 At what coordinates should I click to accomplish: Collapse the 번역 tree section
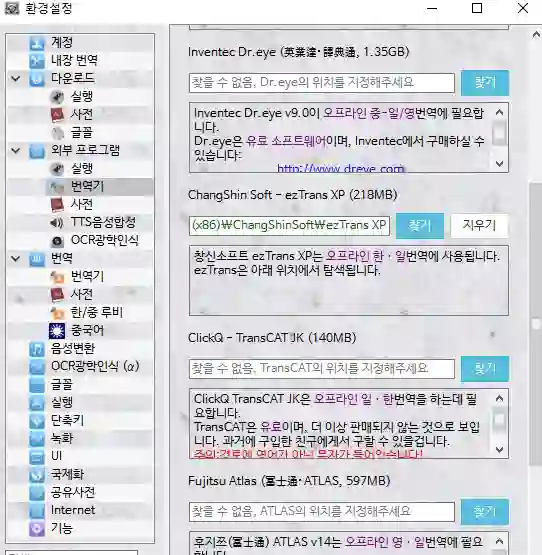[x=16, y=259]
